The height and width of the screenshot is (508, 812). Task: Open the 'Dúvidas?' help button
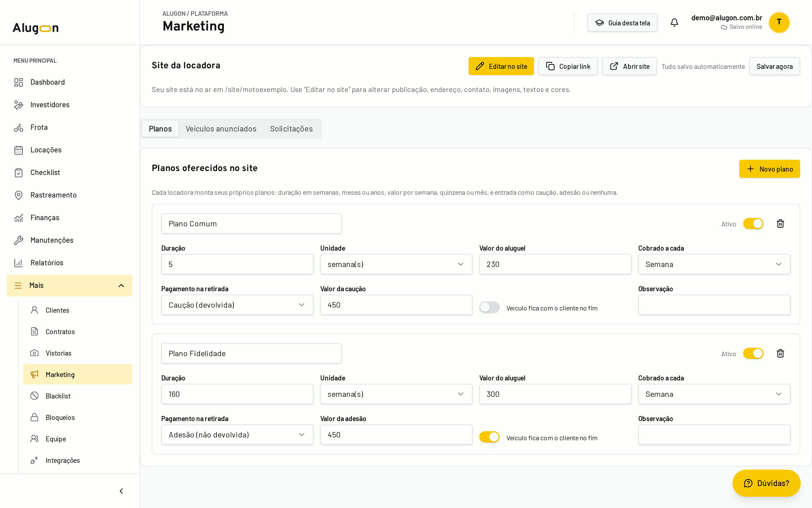[x=766, y=483]
